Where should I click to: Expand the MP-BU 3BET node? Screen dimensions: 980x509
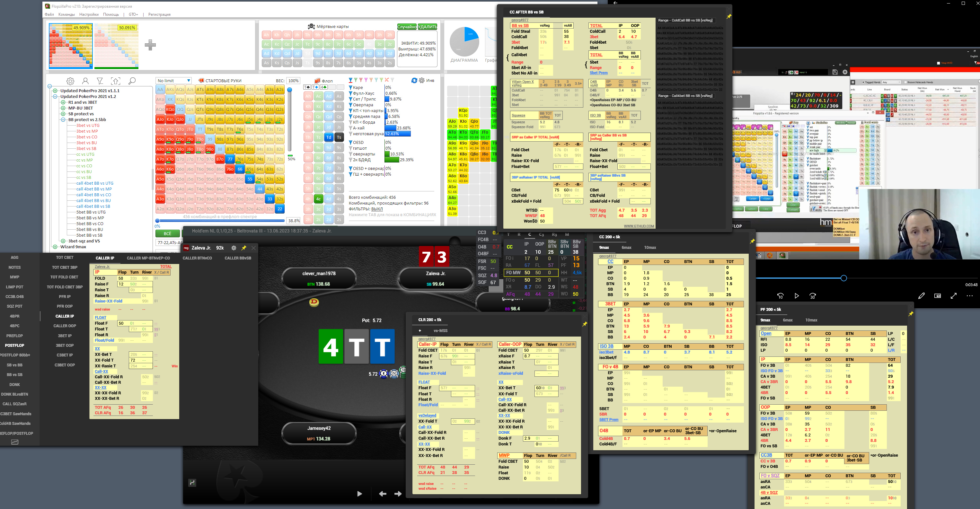click(63, 108)
